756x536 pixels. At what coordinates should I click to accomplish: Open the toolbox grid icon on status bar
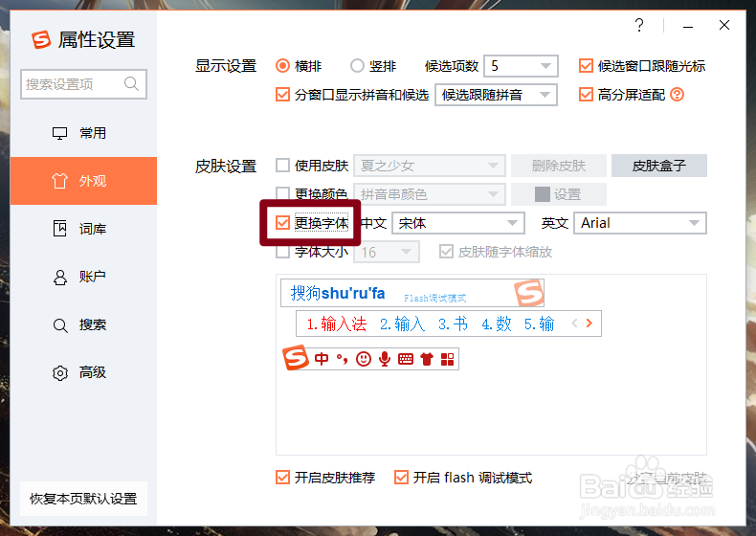click(448, 359)
